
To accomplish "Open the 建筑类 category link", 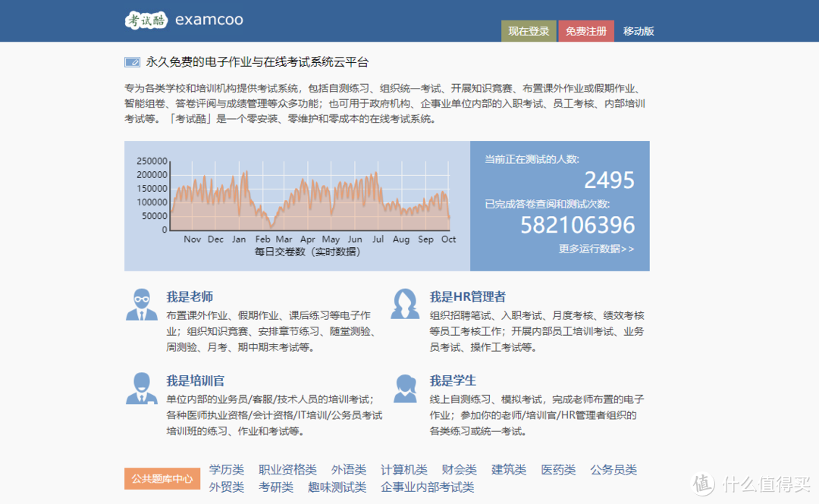I will (x=509, y=470).
